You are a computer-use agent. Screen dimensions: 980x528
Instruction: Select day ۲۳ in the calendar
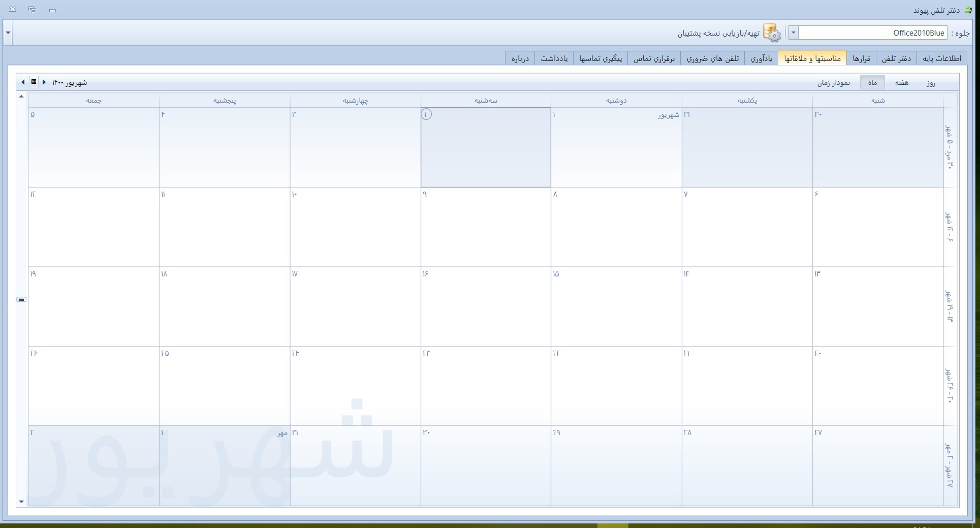click(x=486, y=386)
